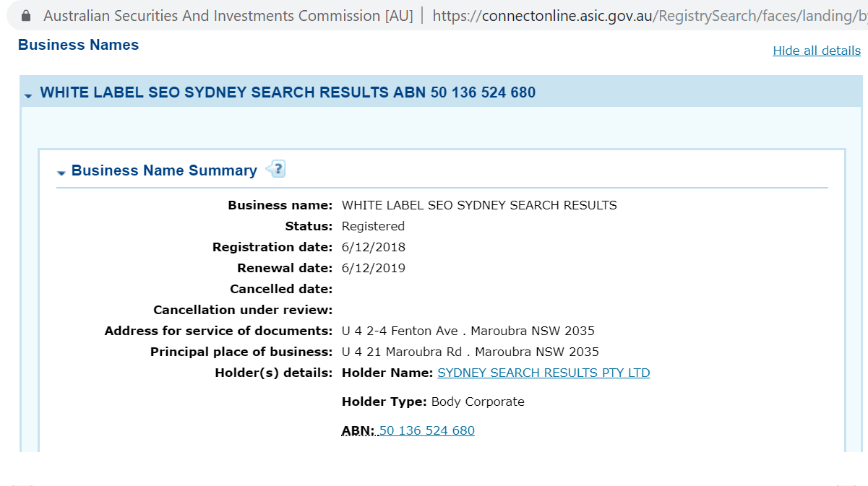Click the registration date 6/12/2018
This screenshot has height=486, width=868.
tap(374, 247)
